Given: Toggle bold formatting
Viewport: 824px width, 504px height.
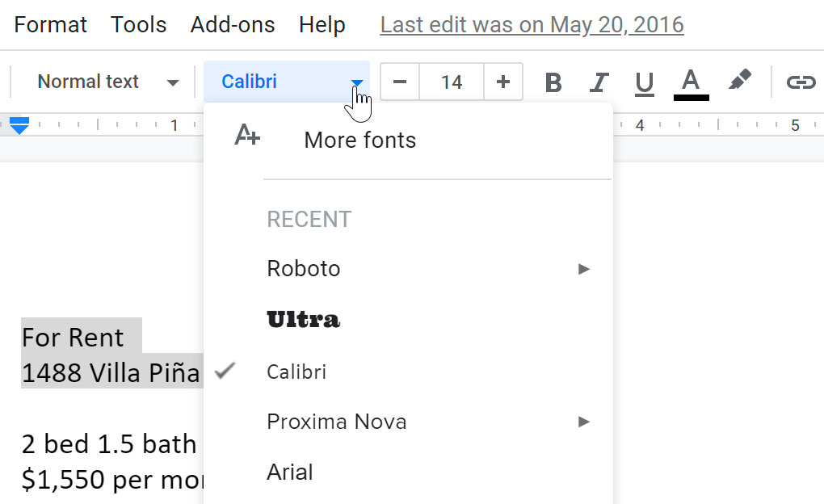Looking at the screenshot, I should coord(553,82).
